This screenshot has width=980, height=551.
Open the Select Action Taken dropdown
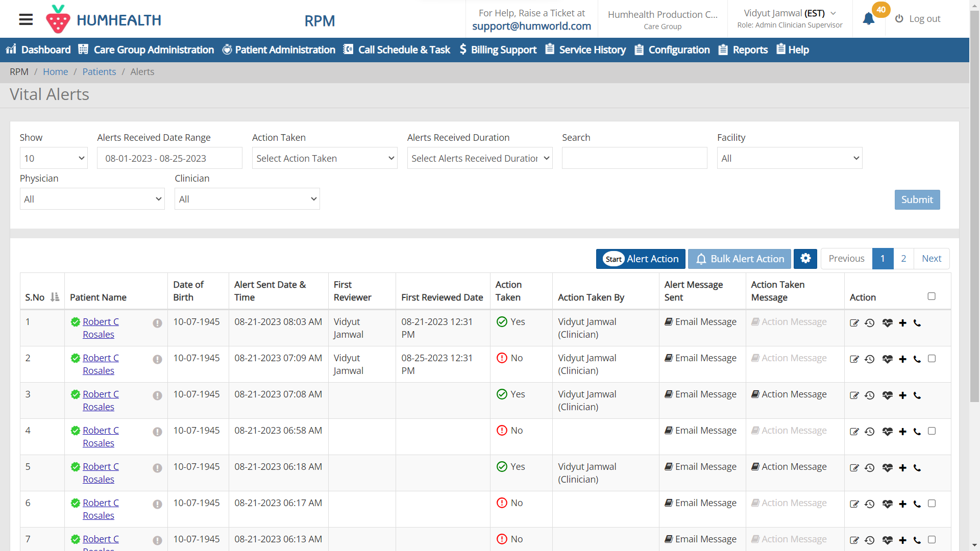tap(325, 158)
